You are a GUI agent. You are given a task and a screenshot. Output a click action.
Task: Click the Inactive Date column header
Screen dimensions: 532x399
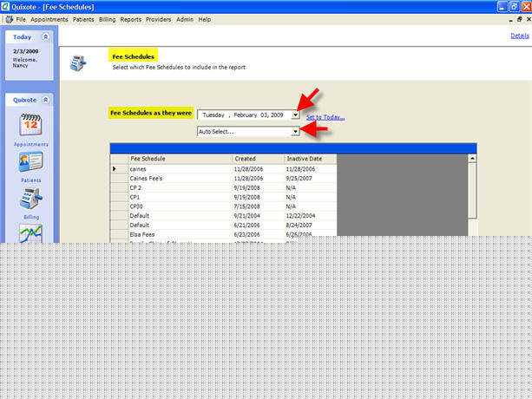coord(310,159)
